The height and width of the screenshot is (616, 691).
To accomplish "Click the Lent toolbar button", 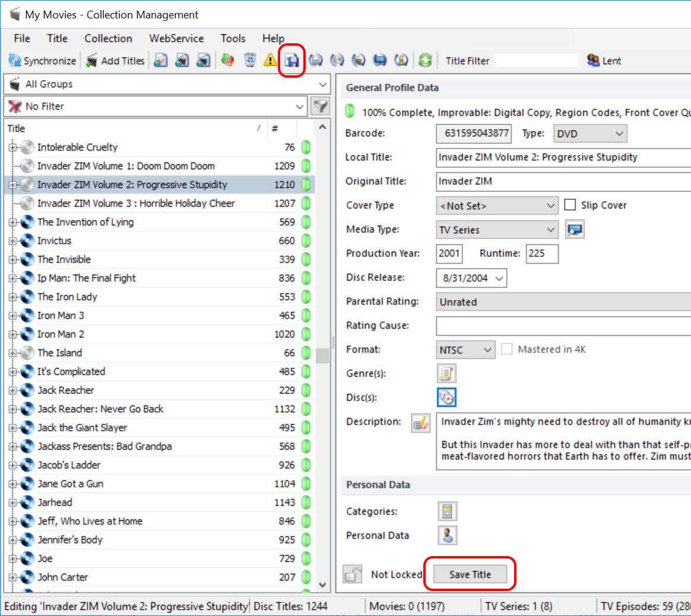I will (604, 61).
